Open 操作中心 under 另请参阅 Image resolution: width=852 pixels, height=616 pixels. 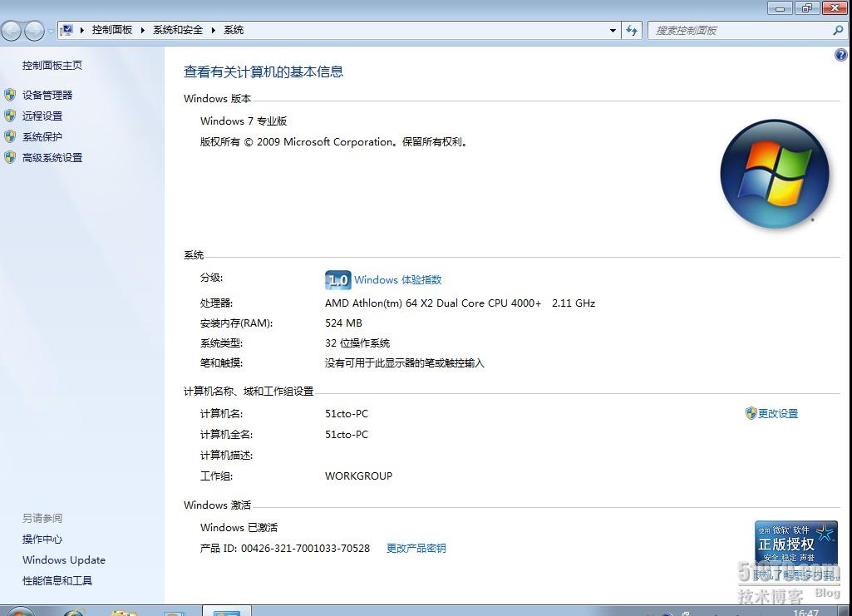tap(42, 539)
